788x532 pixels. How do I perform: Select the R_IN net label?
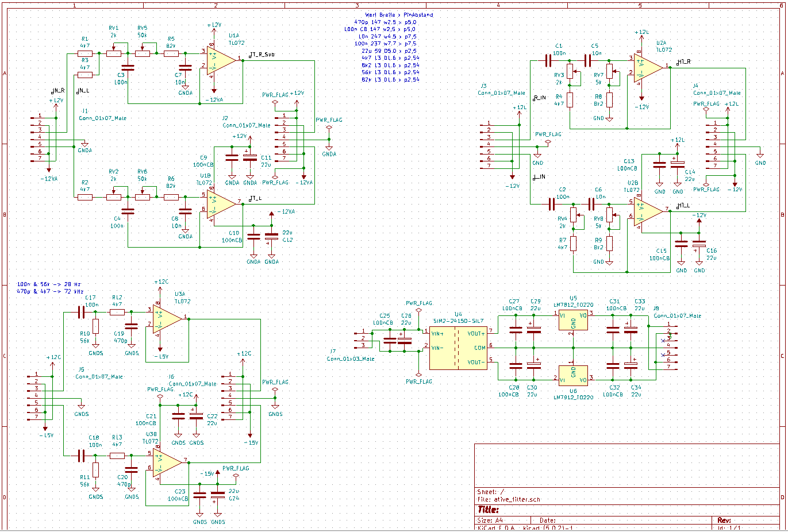pos(539,98)
